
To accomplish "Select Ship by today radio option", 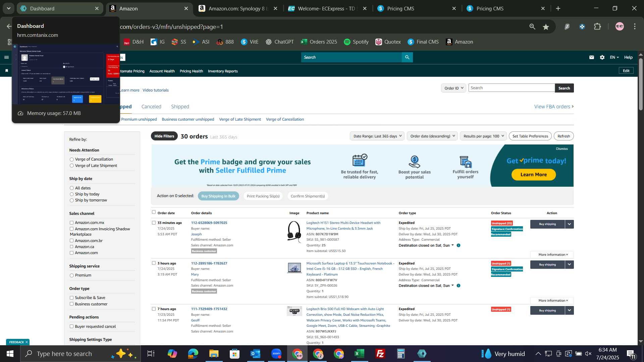I will (x=71, y=194).
